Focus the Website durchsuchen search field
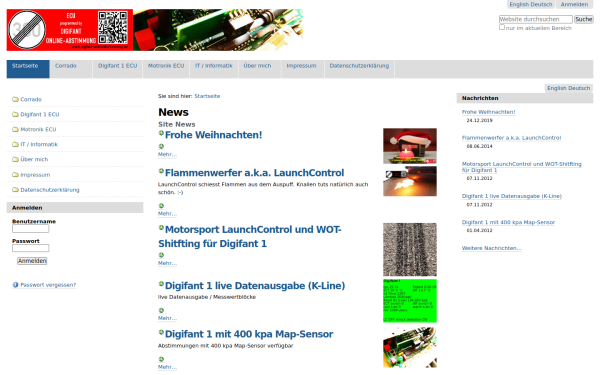 point(536,19)
